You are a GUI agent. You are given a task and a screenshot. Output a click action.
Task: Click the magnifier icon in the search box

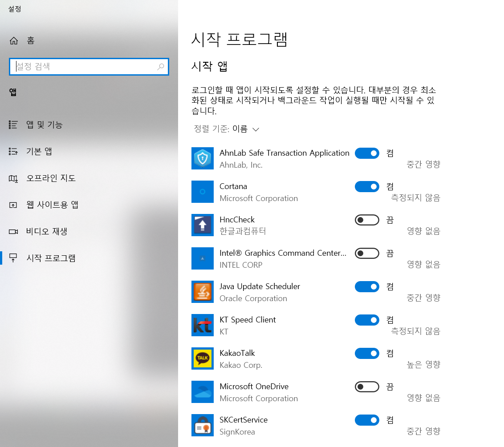[160, 66]
